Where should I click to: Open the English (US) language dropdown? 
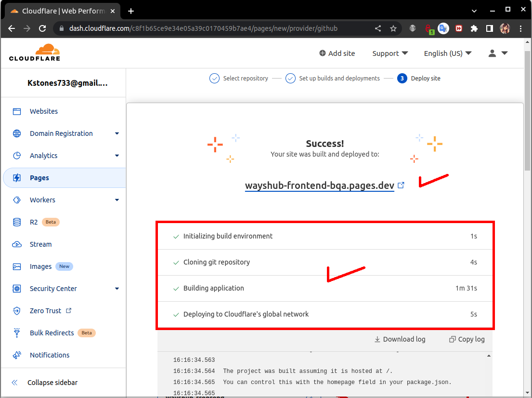tap(447, 53)
